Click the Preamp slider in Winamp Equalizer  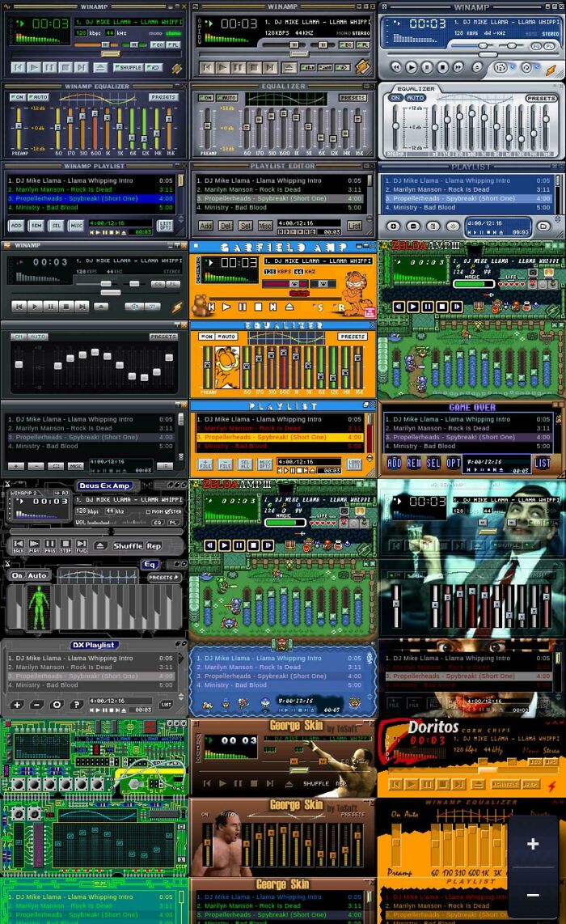(18, 125)
